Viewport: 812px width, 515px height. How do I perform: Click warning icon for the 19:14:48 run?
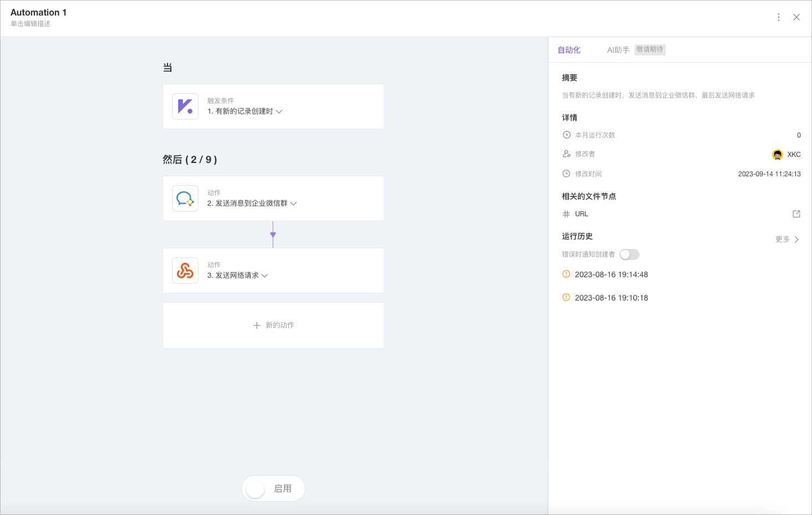tap(566, 274)
